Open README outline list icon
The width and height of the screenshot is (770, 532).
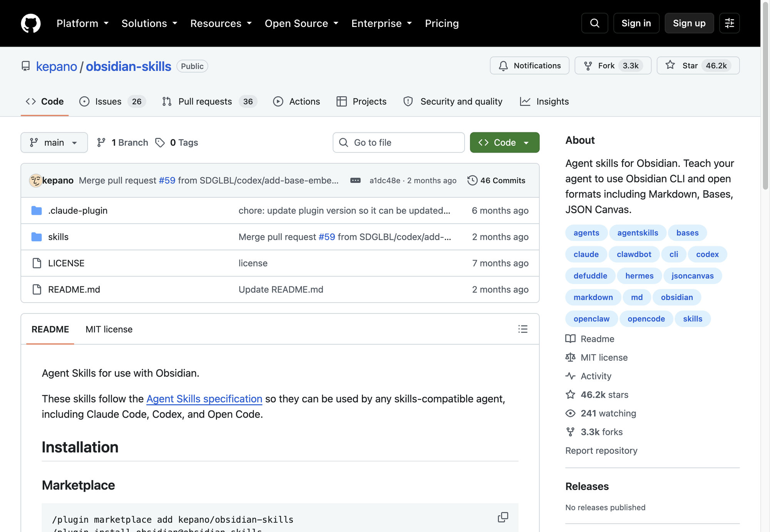tap(523, 329)
